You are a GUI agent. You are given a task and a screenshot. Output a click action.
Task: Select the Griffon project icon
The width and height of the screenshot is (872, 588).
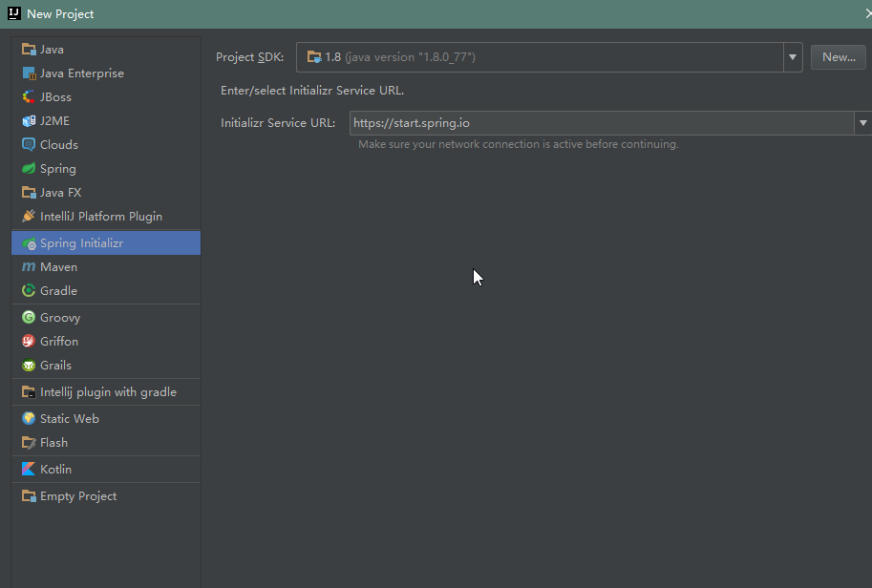coord(29,342)
